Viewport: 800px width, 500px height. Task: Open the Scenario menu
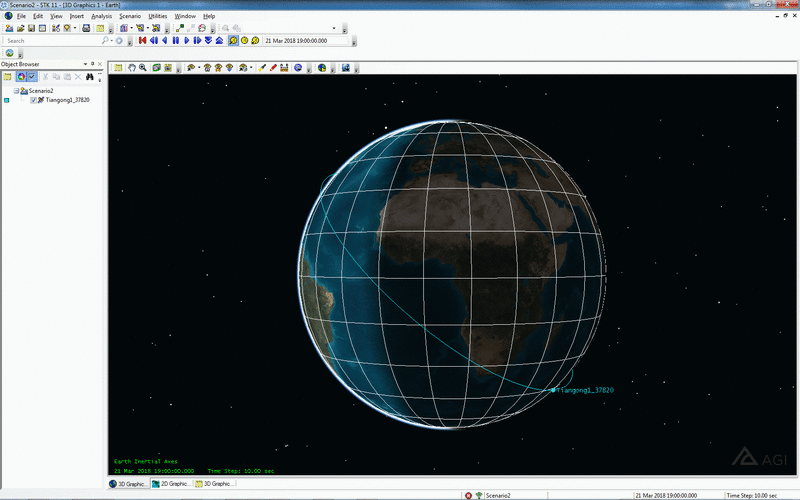pos(130,16)
